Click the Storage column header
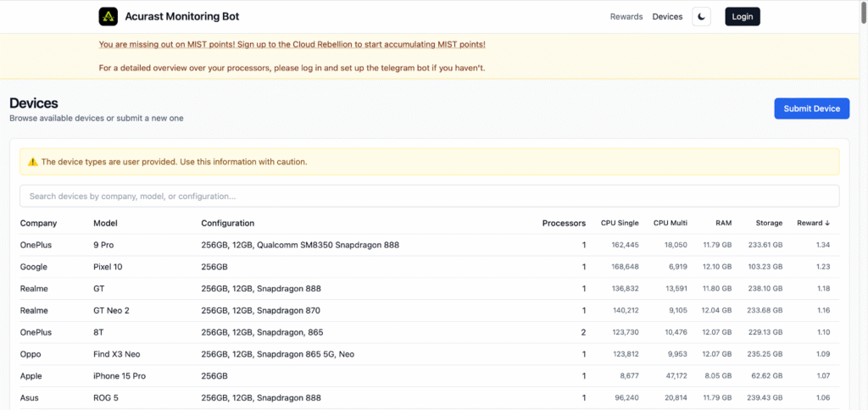Viewport: 868px width, 410px height. coord(769,224)
